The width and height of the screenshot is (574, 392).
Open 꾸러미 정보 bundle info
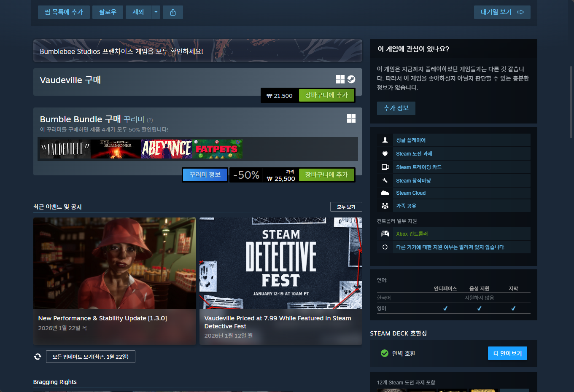(x=205, y=175)
